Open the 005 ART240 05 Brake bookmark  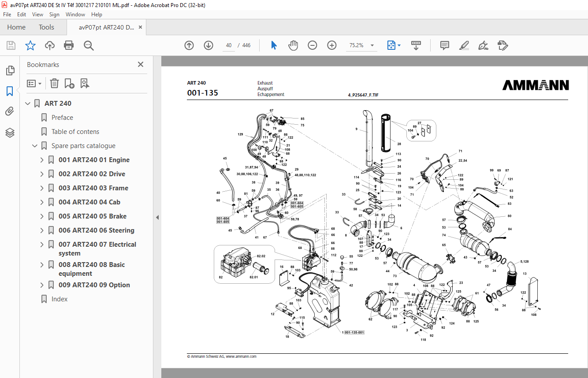point(93,216)
